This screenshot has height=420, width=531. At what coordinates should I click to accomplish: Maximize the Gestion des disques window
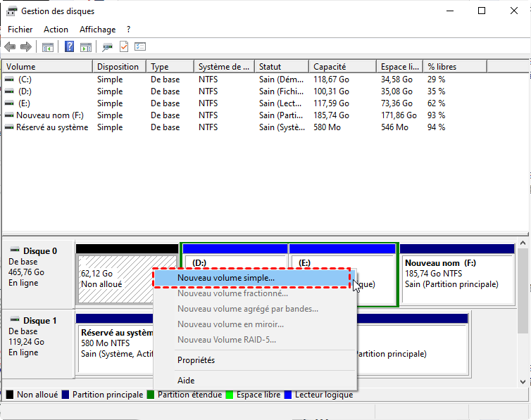click(482, 11)
